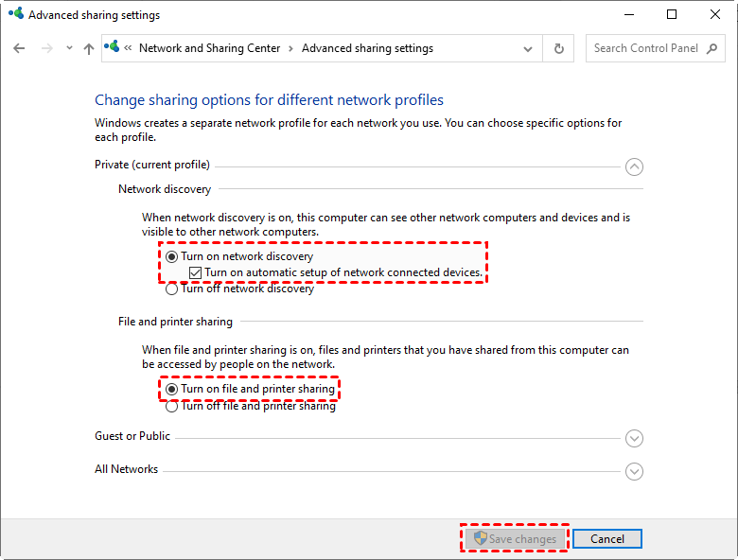Maximize the Advanced sharing settings window
The image size is (738, 560).
(672, 14)
